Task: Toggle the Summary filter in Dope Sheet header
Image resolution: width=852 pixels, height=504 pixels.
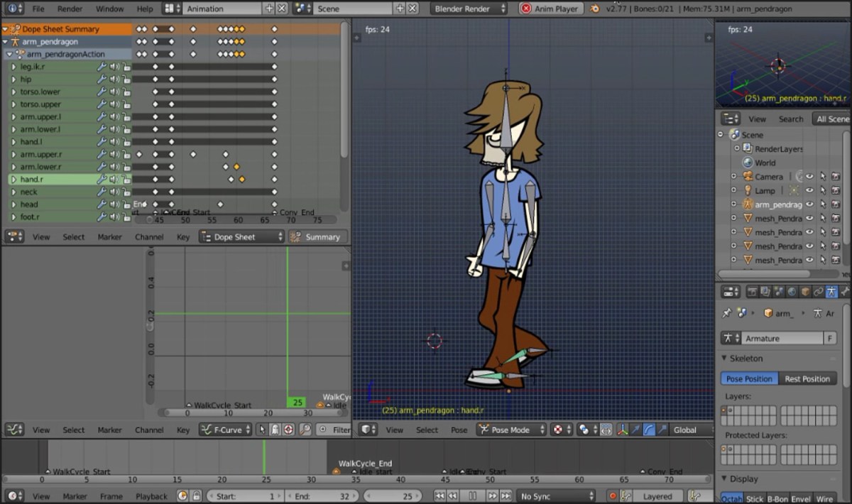Action: coord(315,237)
